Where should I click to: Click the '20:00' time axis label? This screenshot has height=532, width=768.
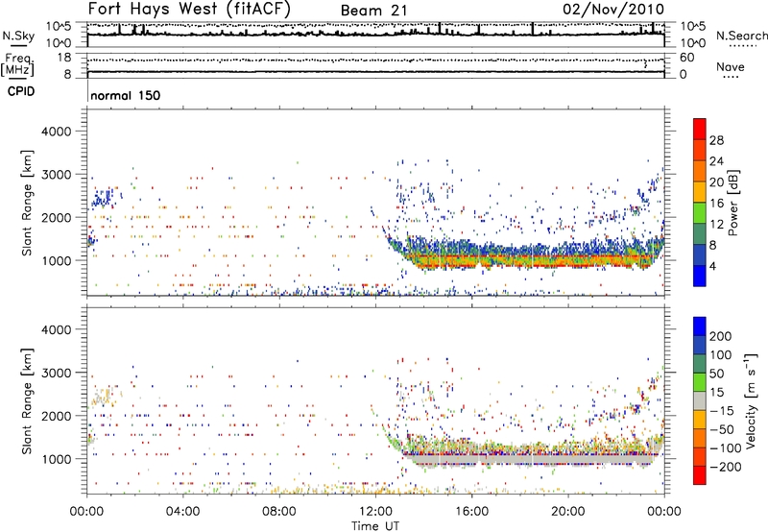coord(568,512)
